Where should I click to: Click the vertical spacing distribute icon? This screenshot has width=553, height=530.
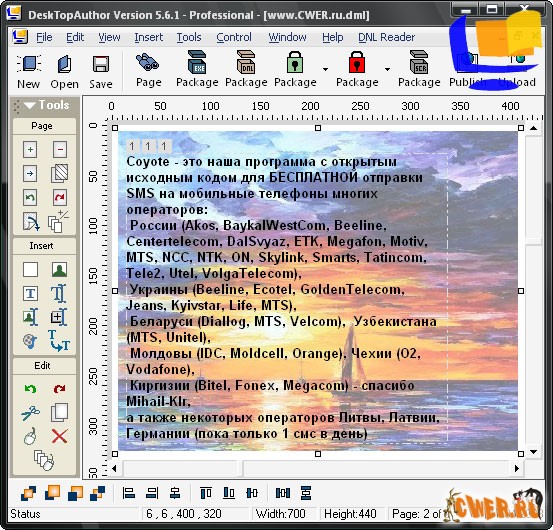coord(306,493)
